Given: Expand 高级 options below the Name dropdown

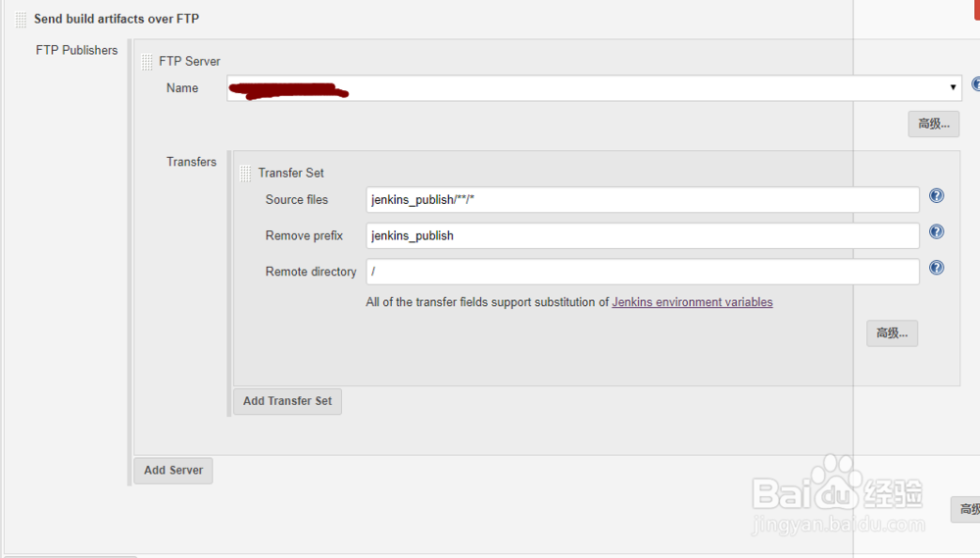Looking at the screenshot, I should (x=933, y=124).
